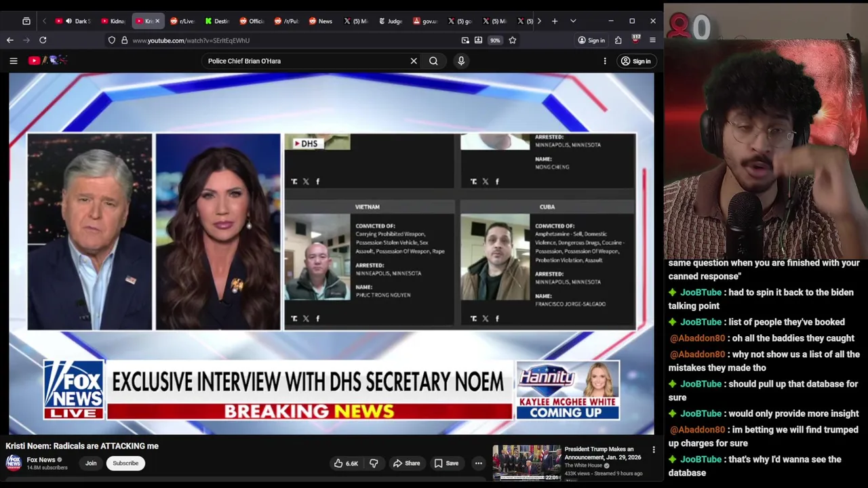
Task: Switch to the Judge tab
Action: 391,21
